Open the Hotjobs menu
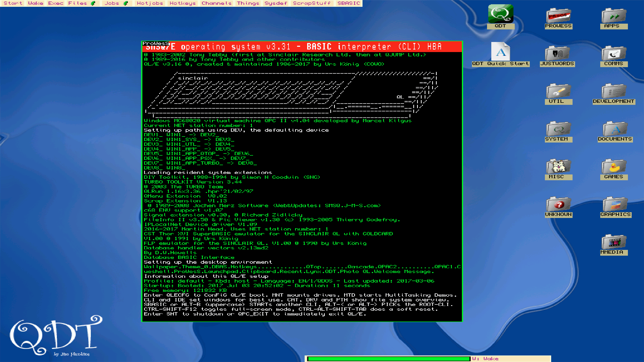 tap(150, 3)
